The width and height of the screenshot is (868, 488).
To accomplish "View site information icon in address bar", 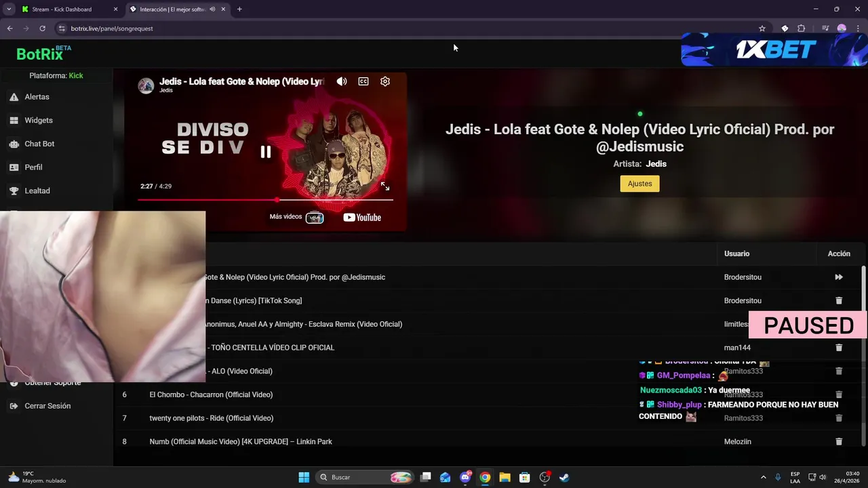I will click(62, 28).
